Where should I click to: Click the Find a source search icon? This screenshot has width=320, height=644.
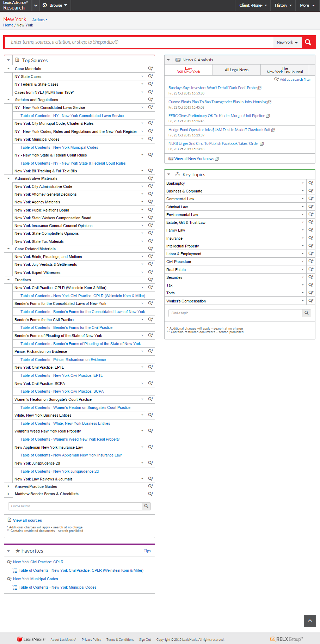(146, 506)
